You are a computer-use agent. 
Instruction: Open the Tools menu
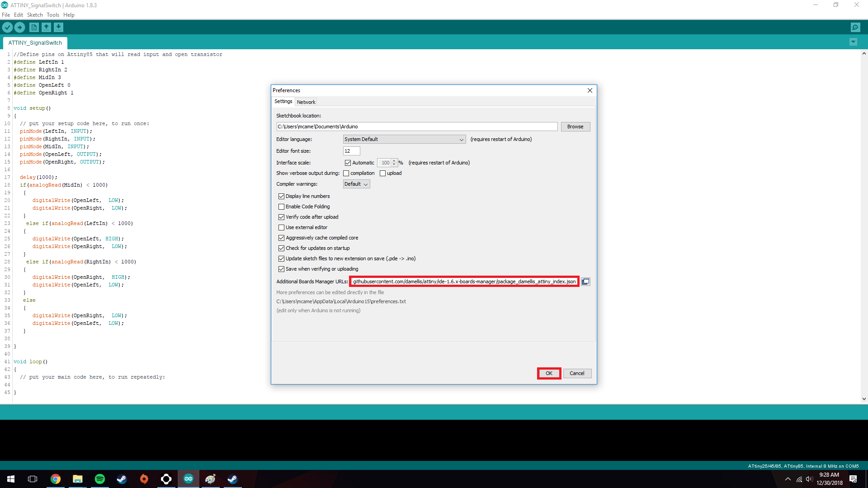53,15
